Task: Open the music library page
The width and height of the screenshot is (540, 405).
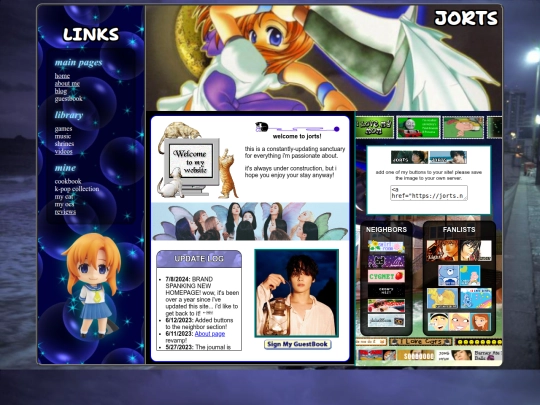Action: coord(63,136)
